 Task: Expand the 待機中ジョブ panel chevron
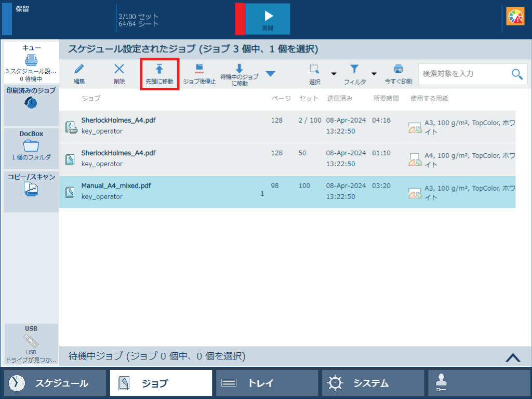(x=512, y=357)
